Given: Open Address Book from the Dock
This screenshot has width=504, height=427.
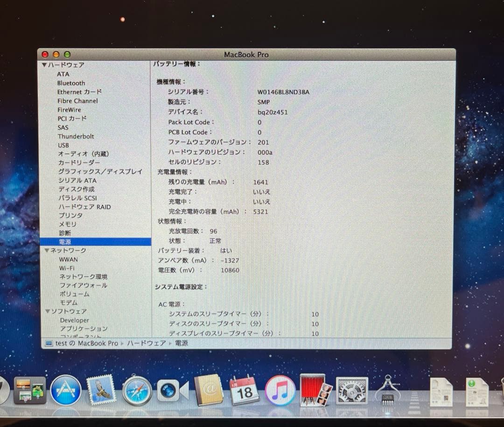Looking at the screenshot, I should pyautogui.click(x=209, y=392).
